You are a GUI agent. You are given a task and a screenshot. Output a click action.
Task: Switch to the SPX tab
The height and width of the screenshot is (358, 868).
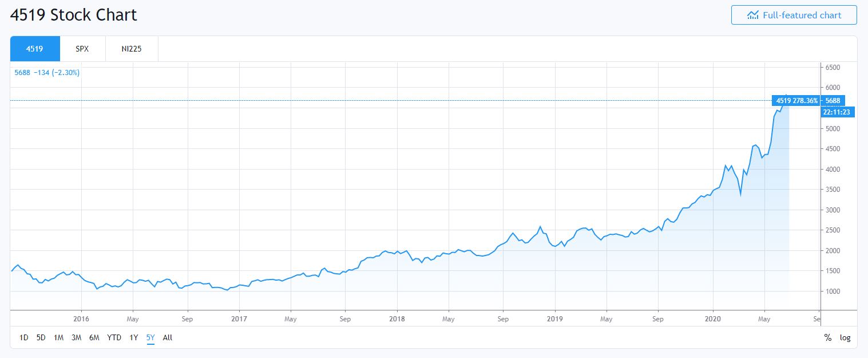pos(82,49)
